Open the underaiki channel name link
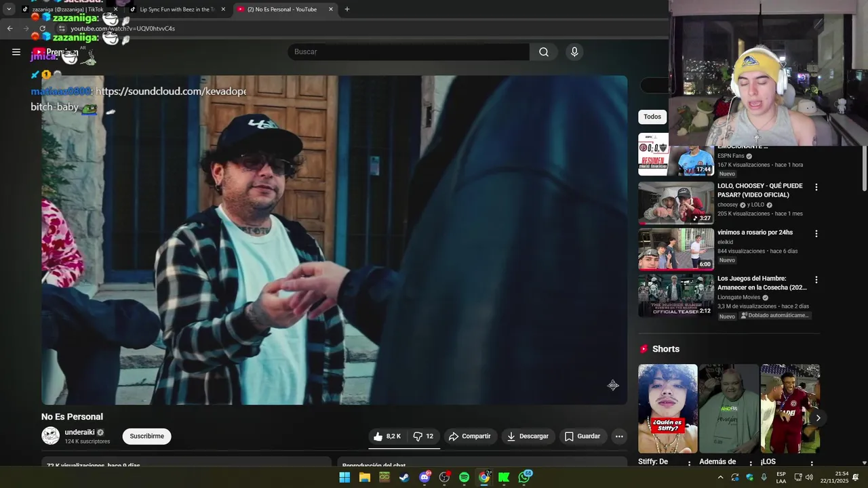The width and height of the screenshot is (868, 488). pyautogui.click(x=79, y=432)
